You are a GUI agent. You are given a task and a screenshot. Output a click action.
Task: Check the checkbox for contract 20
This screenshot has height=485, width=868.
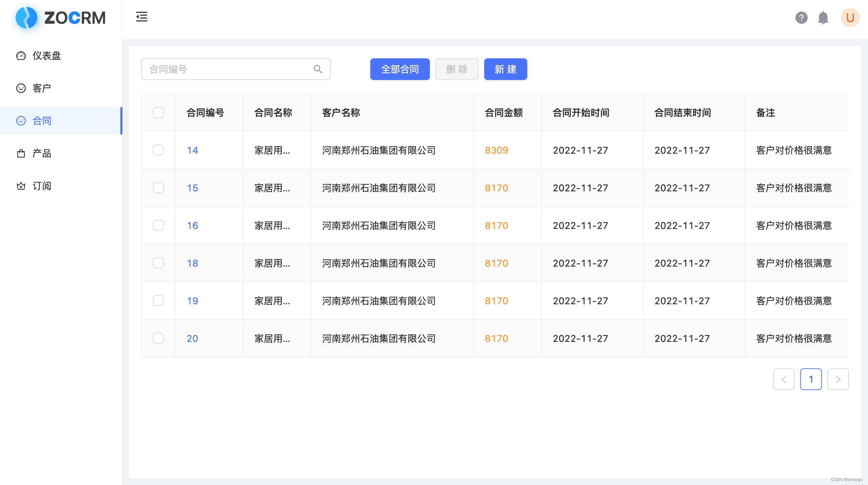[158, 338]
